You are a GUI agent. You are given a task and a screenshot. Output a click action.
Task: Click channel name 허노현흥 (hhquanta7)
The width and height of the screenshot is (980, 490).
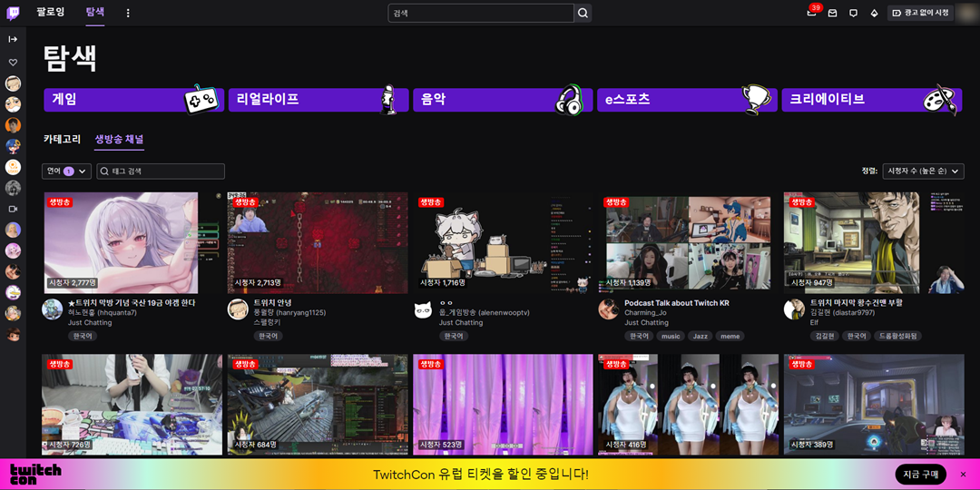pos(102,312)
